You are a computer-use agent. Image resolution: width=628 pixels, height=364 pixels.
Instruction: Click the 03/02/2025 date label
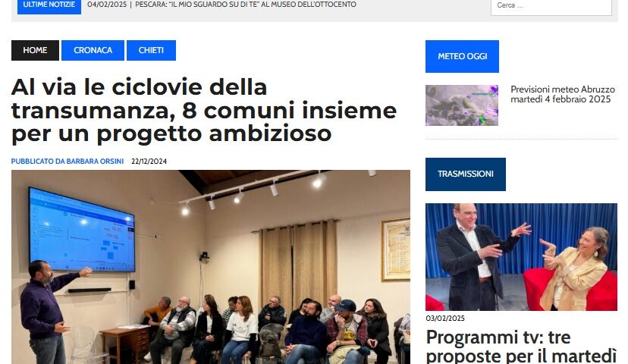(445, 318)
